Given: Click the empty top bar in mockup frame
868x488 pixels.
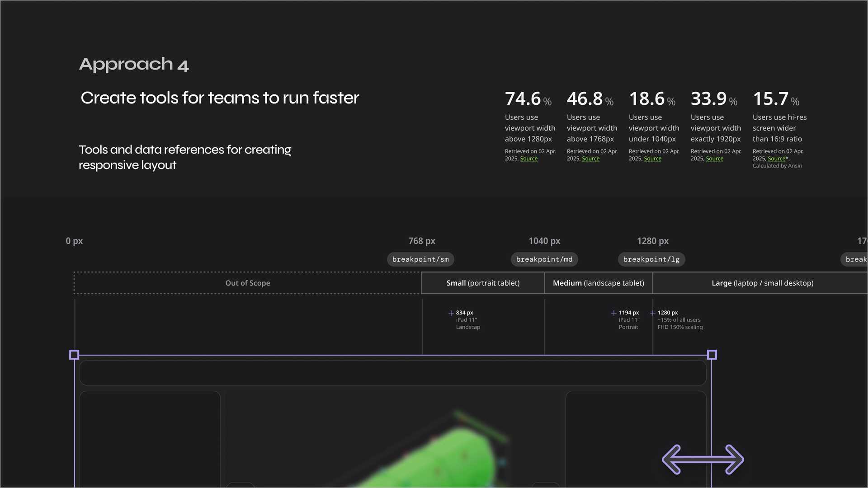Looking at the screenshot, I should (393, 373).
